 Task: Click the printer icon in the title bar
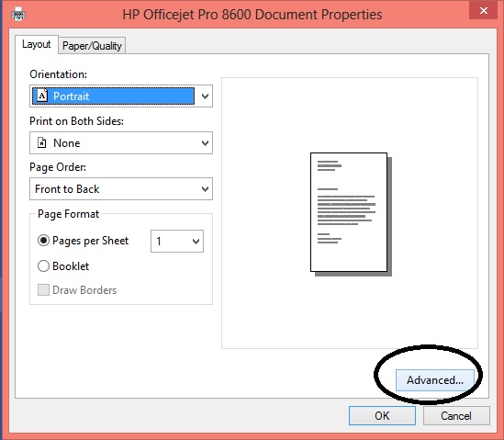pyautogui.click(x=18, y=14)
